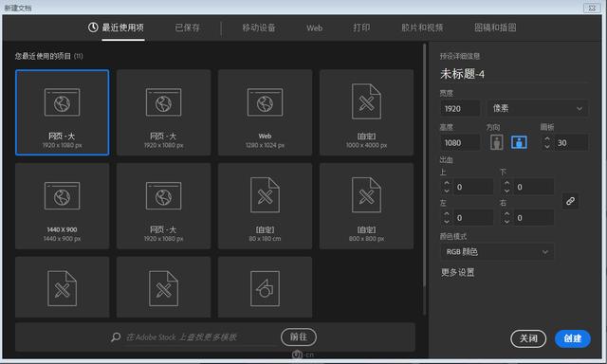Click the 上 bleed input field

coord(472,187)
